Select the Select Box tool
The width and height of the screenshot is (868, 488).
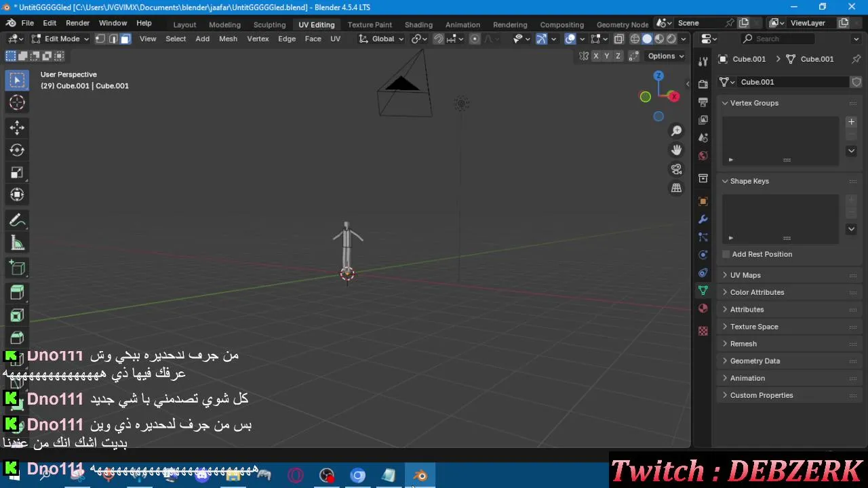(x=17, y=80)
